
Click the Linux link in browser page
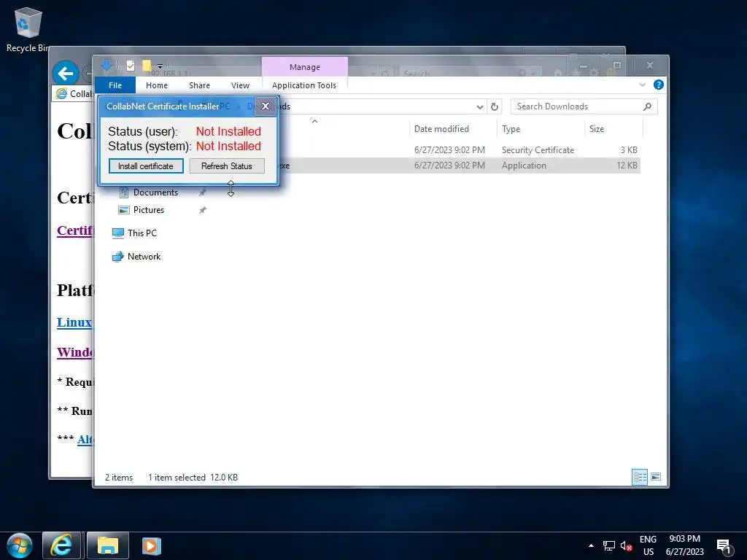[74, 322]
